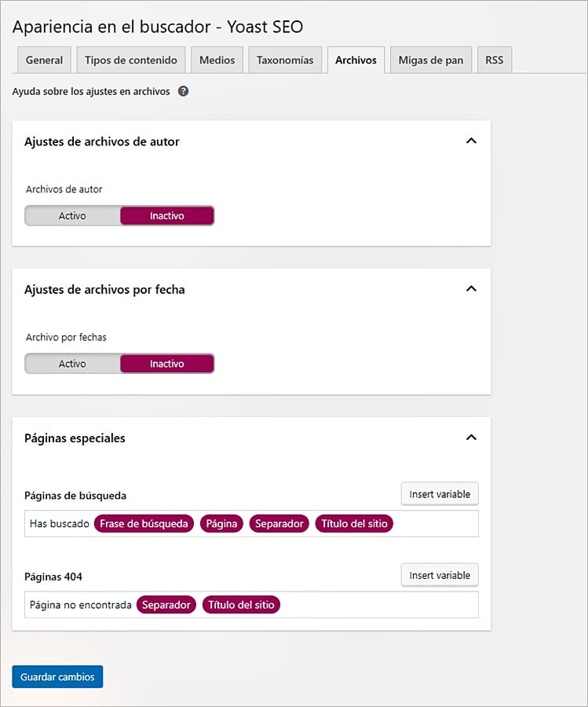Collapse the Ajustes de archivos por fecha section
This screenshot has height=707, width=588.
[471, 289]
